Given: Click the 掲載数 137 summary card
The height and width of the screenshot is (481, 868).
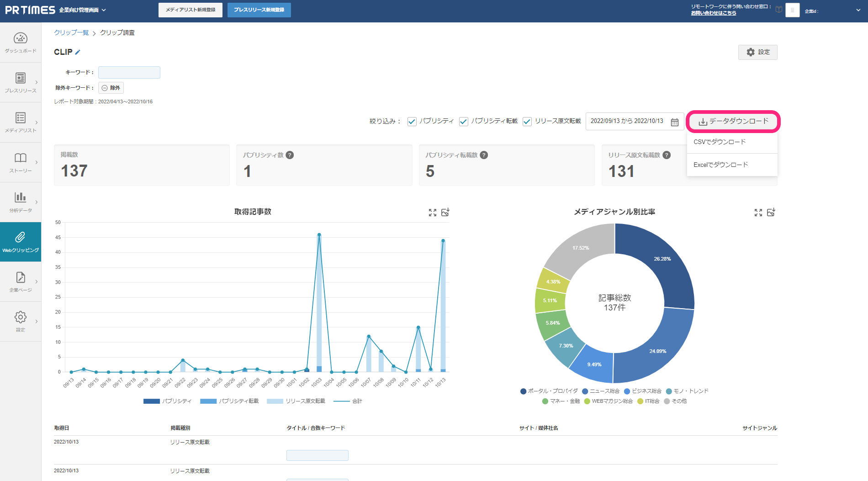Looking at the screenshot, I should click(142, 165).
